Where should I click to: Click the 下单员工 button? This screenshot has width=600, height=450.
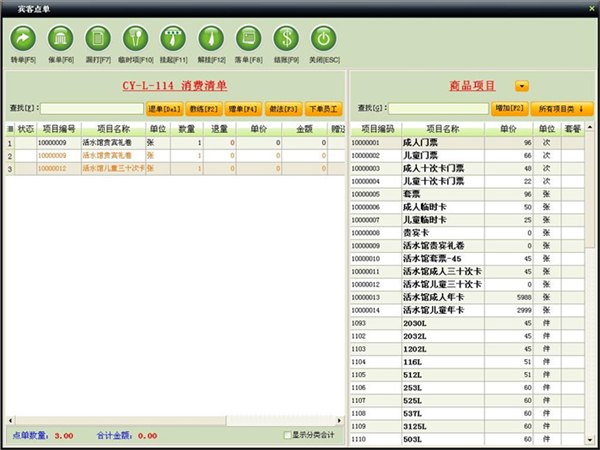tap(323, 109)
